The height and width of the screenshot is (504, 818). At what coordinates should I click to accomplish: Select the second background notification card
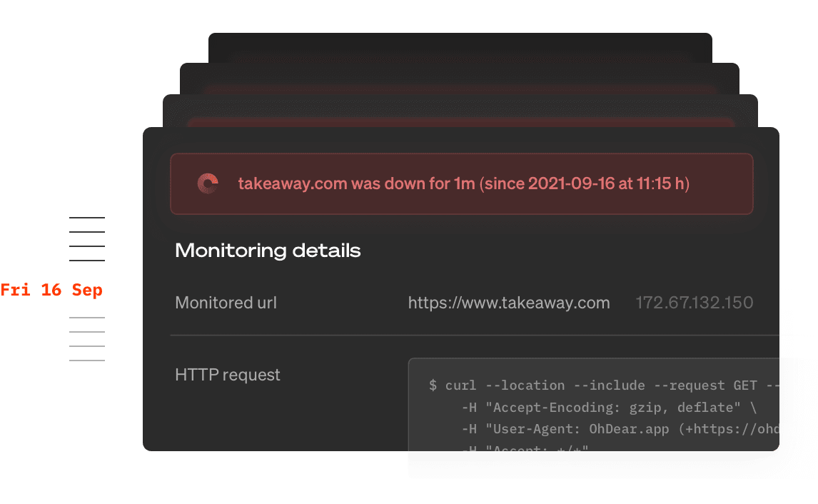click(x=460, y=79)
